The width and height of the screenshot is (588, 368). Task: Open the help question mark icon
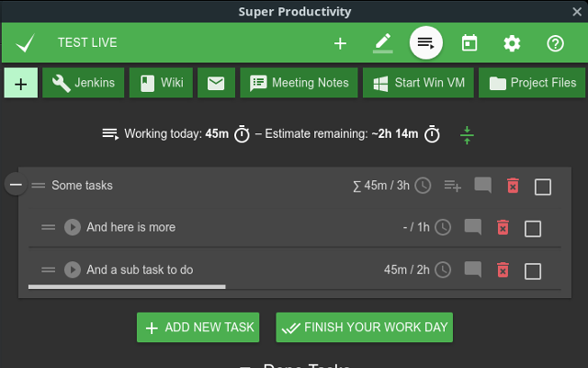click(x=555, y=43)
